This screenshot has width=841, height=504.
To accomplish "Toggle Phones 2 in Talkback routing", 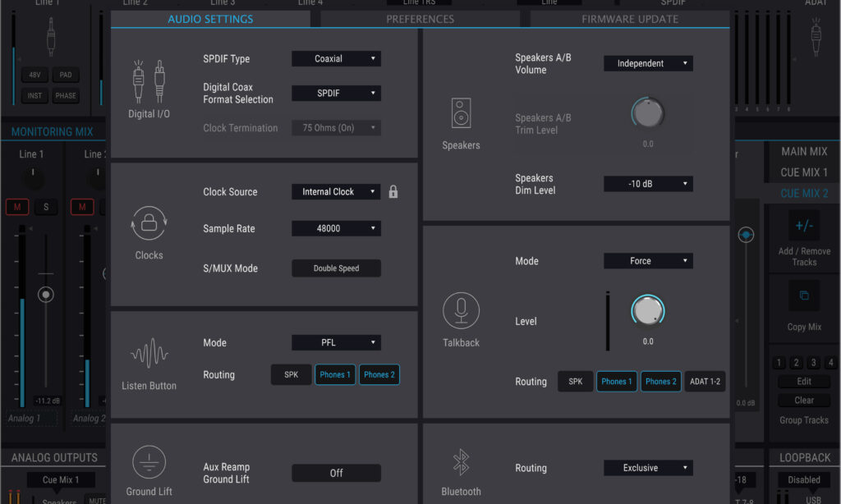I will (x=661, y=382).
